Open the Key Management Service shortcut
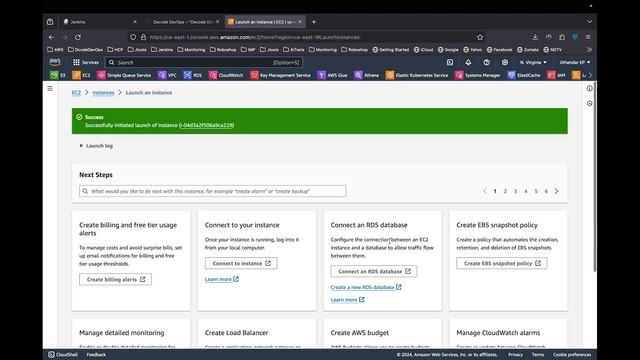This screenshot has height=360, width=640. [280, 75]
